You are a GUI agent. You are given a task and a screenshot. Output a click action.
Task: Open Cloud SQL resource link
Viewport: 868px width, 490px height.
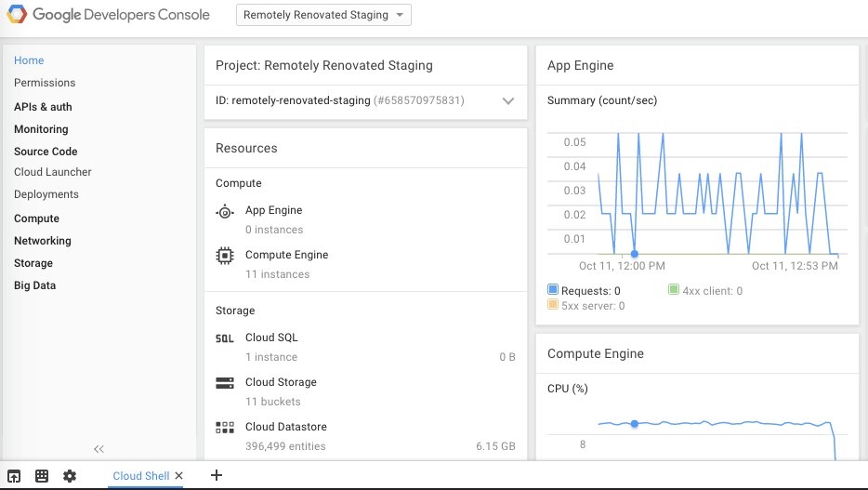pos(271,338)
